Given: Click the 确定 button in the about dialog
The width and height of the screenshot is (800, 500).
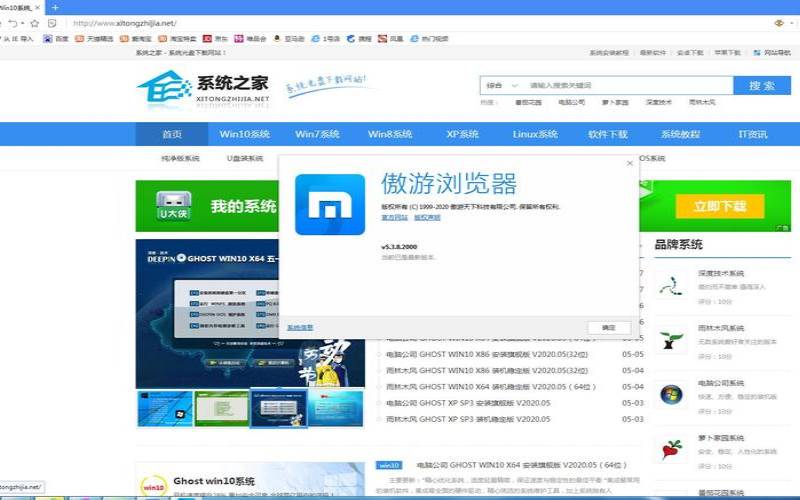Looking at the screenshot, I should [609, 328].
